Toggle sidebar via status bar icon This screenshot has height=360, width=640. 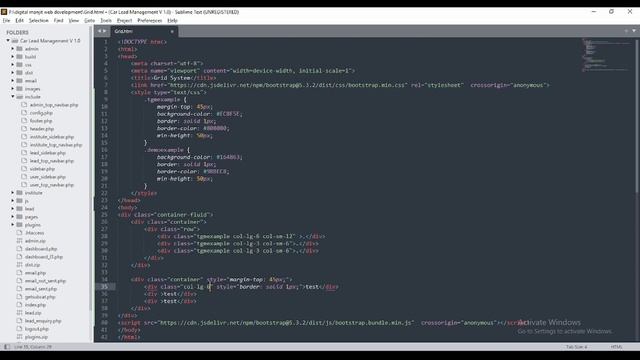tap(7, 347)
